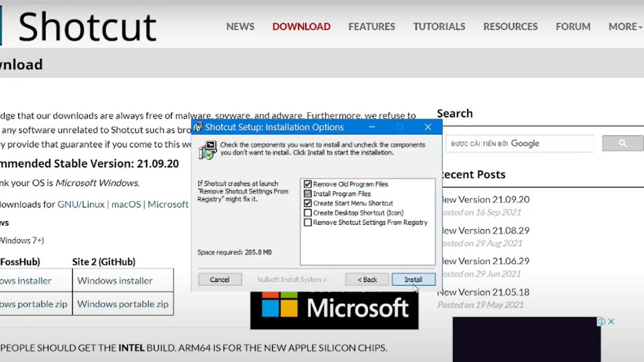Click the ad info icon
The image size is (644, 362).
tap(602, 322)
